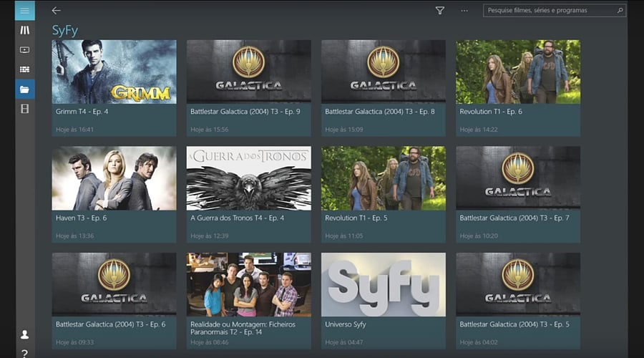Focus the 'Pesquise filmes, séries e programas' field
644x358 pixels.
tap(555, 10)
